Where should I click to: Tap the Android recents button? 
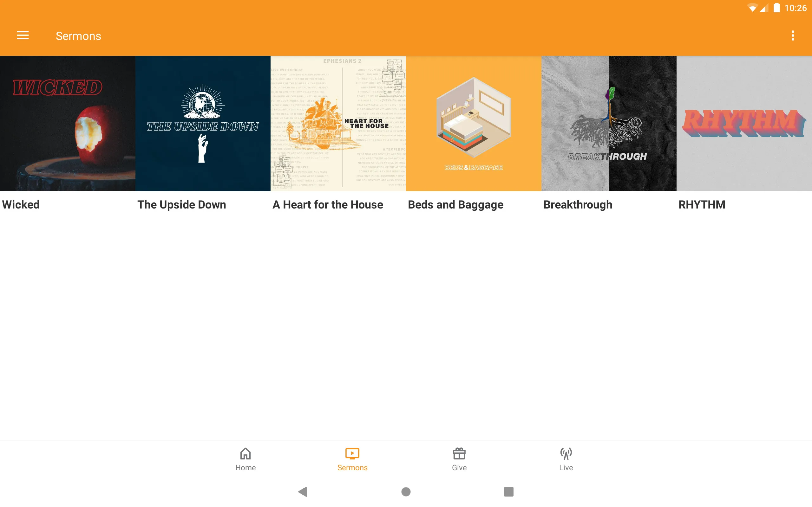tap(507, 492)
